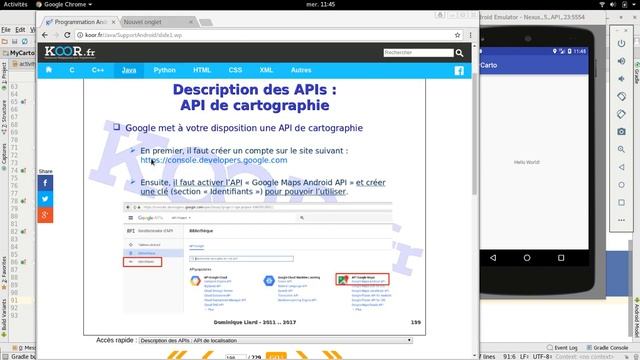This screenshot has width=640, height=360.
Task: Open Gradle Console in Android Studio
Action: point(607,348)
